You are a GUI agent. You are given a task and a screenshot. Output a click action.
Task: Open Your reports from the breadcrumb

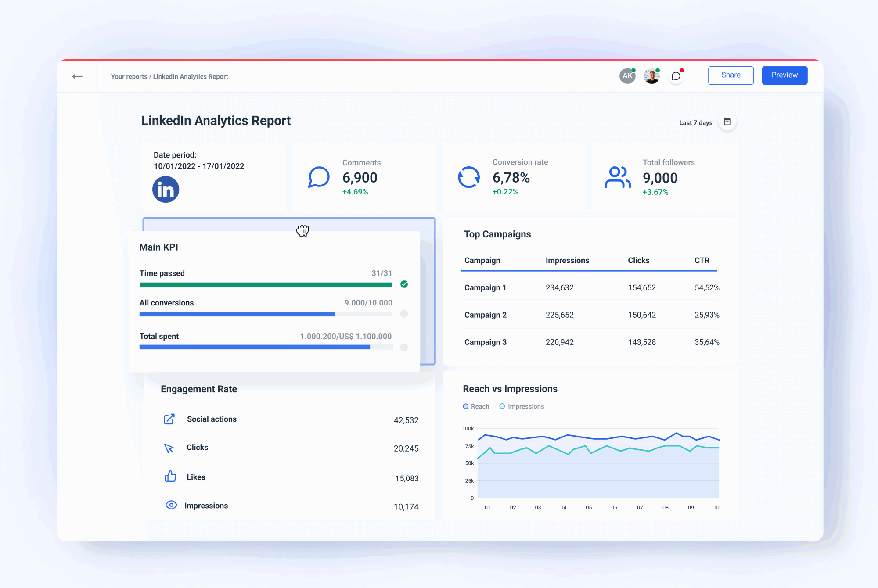(129, 76)
